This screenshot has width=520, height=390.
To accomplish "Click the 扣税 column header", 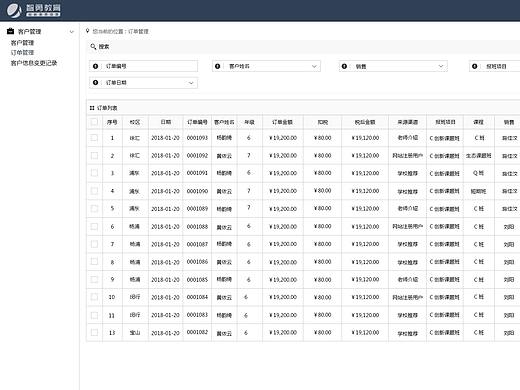I will (x=323, y=122).
